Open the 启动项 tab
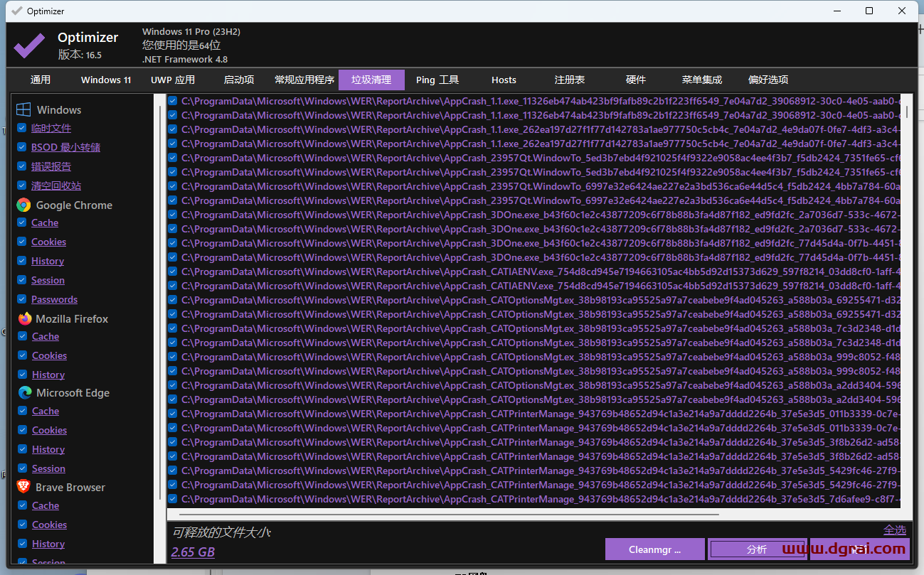This screenshot has height=575, width=924. click(239, 80)
